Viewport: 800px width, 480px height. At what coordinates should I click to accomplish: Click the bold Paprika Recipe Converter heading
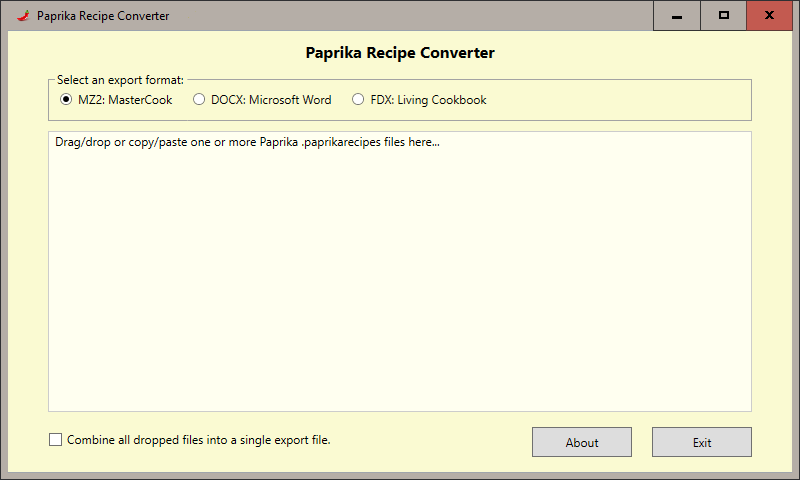tap(400, 53)
